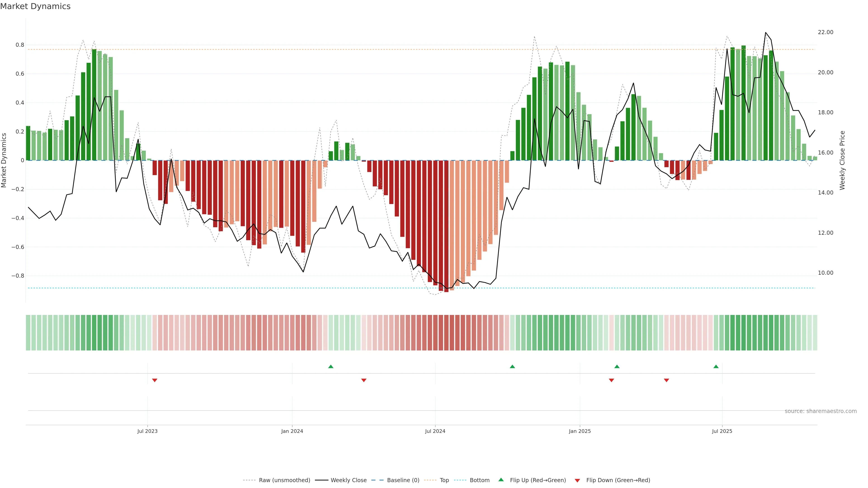Click the Jul 2024 x-axis label
The height and width of the screenshot is (488, 868).
[x=435, y=431]
